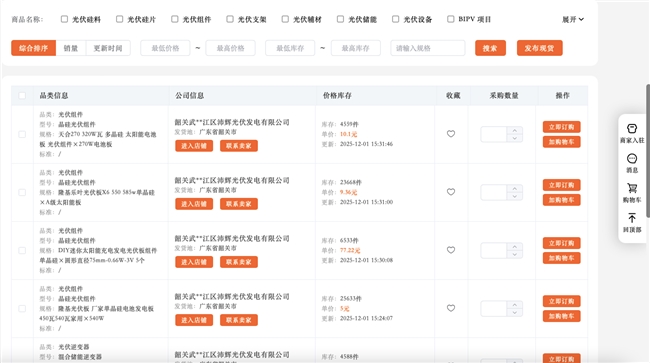Click the 采购数量 column header

504,96
